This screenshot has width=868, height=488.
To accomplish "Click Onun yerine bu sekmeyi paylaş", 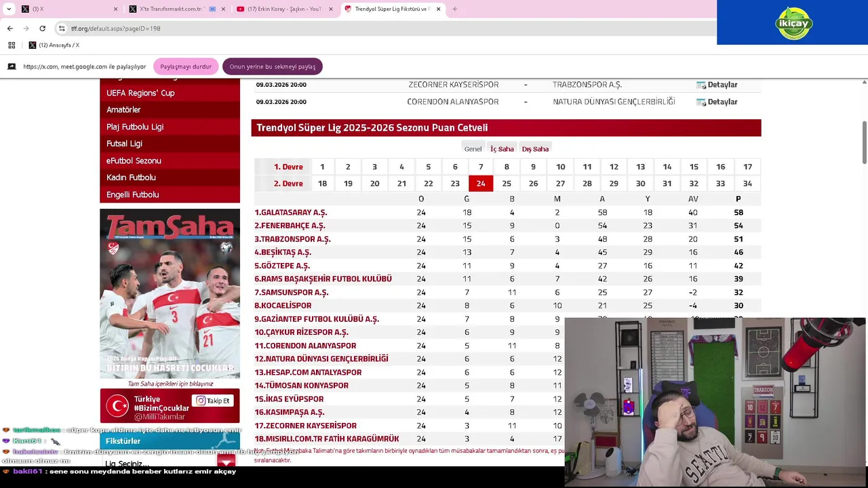I will point(273,66).
